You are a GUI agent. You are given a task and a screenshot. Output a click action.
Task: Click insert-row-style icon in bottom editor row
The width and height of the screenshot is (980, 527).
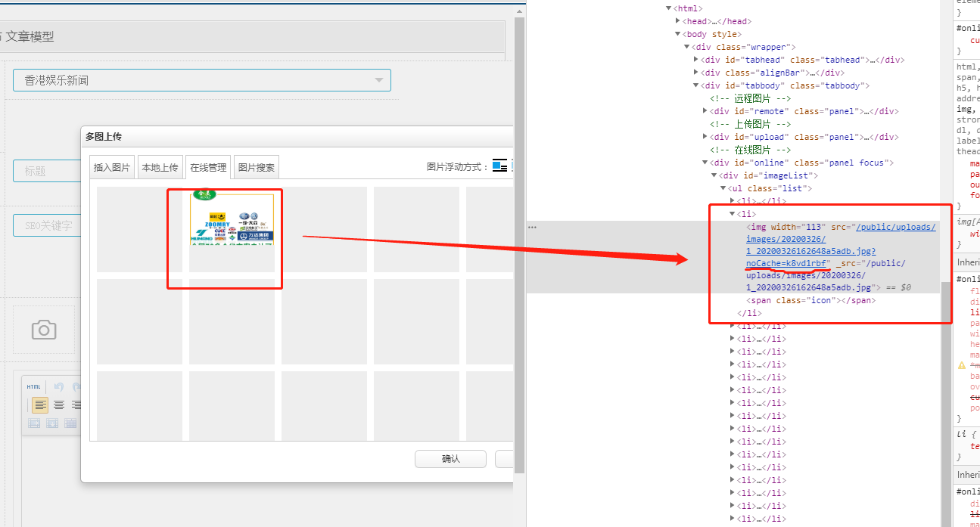pos(52,423)
